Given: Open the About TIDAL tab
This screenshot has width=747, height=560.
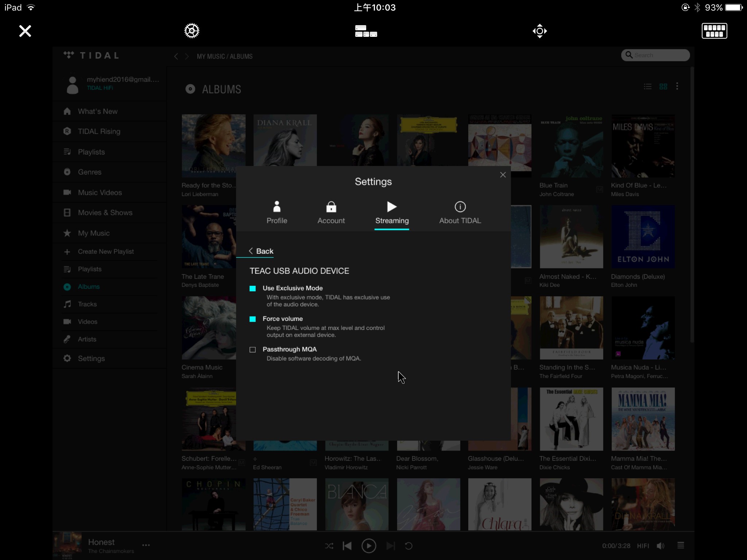Looking at the screenshot, I should coord(460,213).
